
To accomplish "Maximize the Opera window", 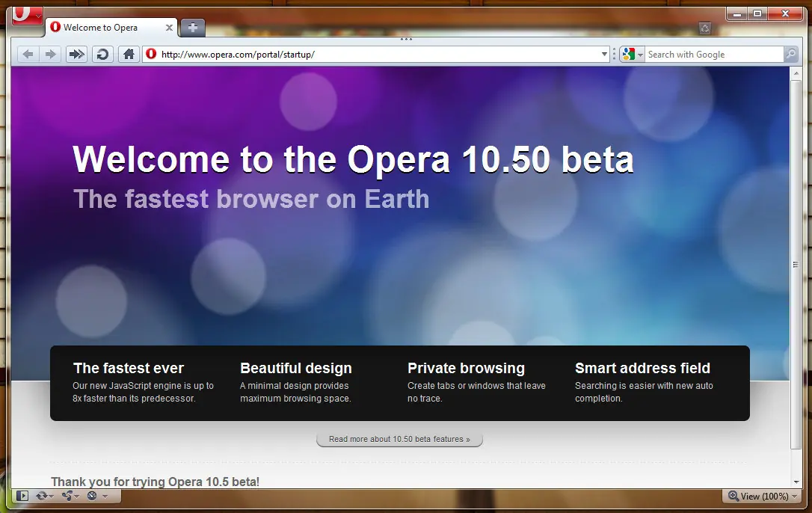I will tap(757, 13).
